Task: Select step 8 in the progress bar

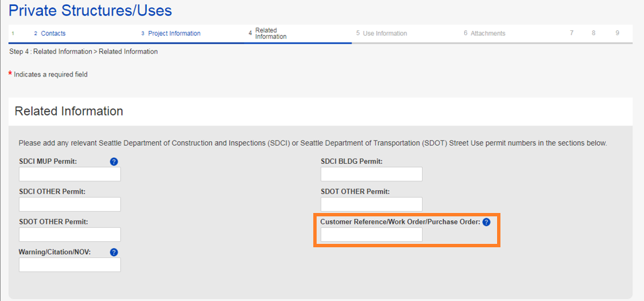Action: pos(594,33)
